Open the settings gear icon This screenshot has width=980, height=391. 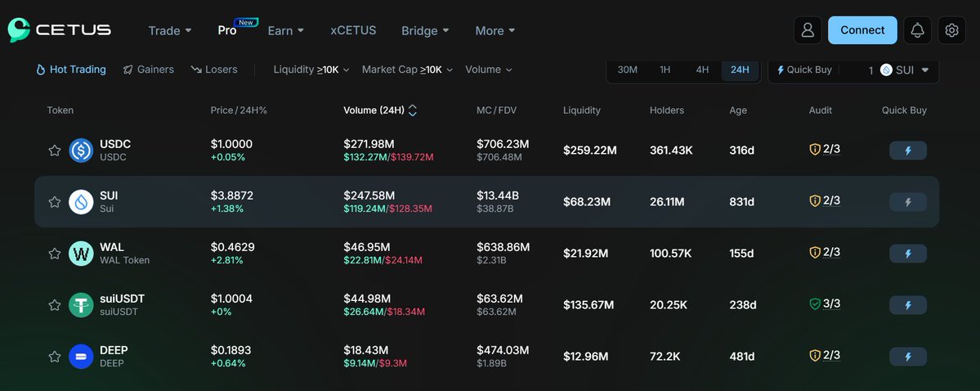tap(951, 30)
